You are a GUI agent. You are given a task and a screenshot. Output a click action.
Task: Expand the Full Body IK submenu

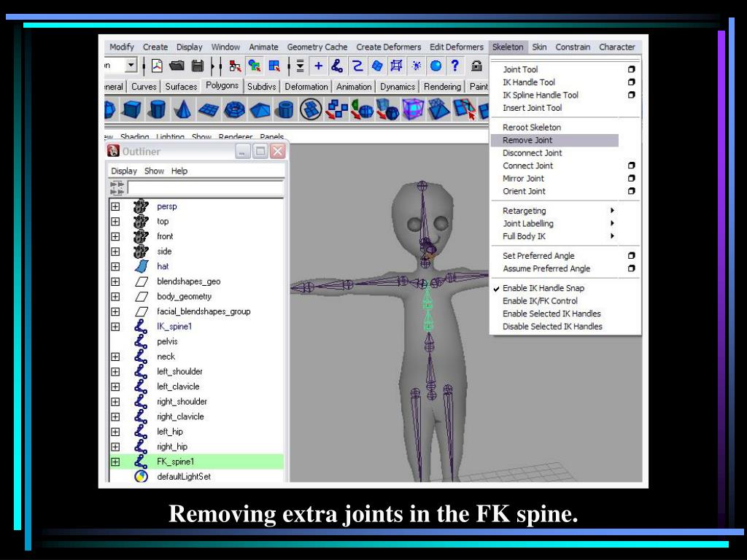click(612, 236)
